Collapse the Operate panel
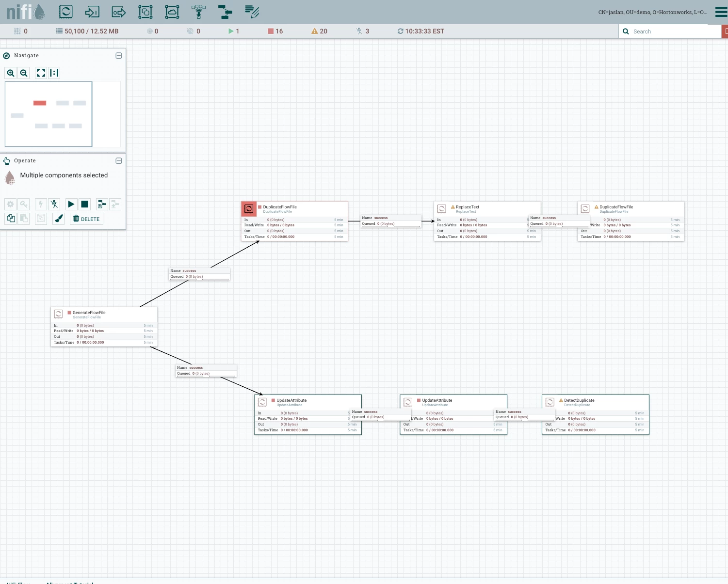The image size is (728, 584). (x=119, y=161)
